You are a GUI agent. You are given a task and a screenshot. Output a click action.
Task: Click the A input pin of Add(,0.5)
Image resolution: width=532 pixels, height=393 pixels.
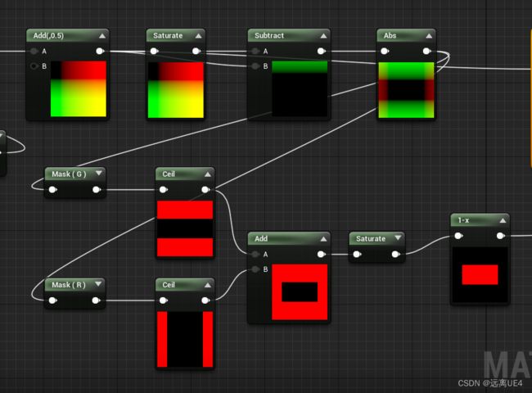[x=34, y=52]
